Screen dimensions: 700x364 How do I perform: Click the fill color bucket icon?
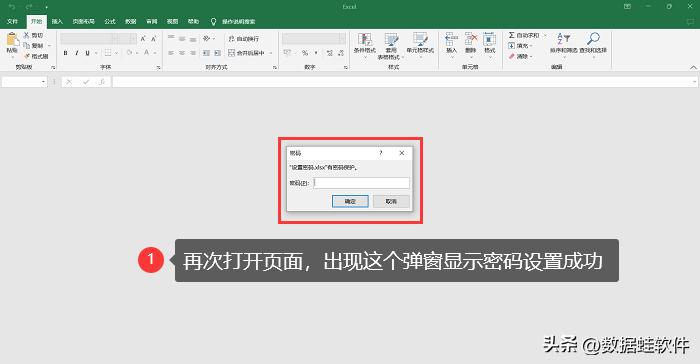129,53
